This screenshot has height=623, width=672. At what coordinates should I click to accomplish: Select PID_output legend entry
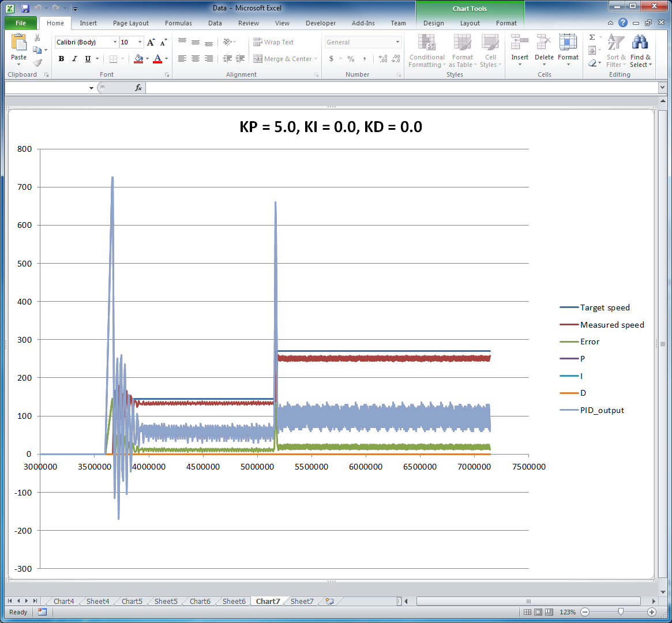point(592,410)
